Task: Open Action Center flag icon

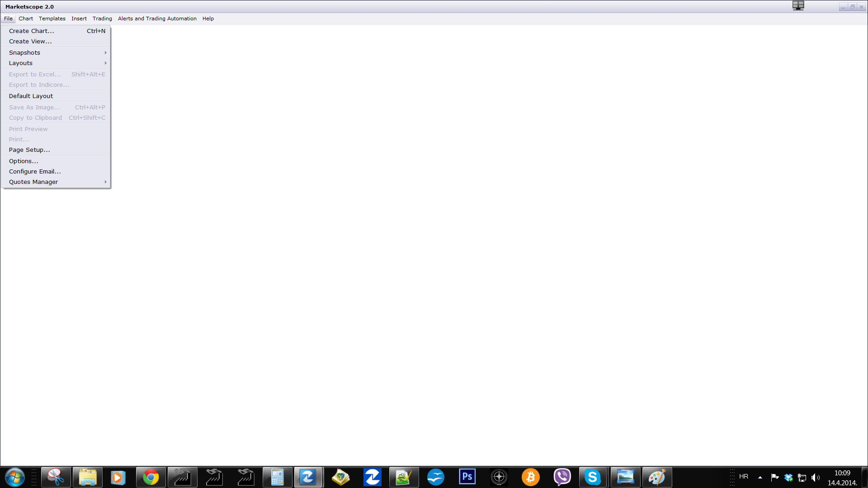Action: (x=774, y=477)
